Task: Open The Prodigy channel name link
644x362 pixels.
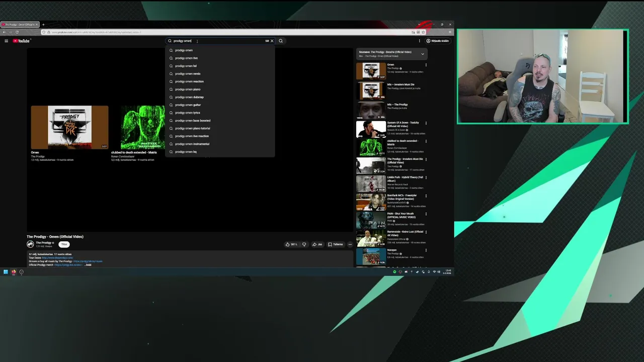Action: click(43, 243)
